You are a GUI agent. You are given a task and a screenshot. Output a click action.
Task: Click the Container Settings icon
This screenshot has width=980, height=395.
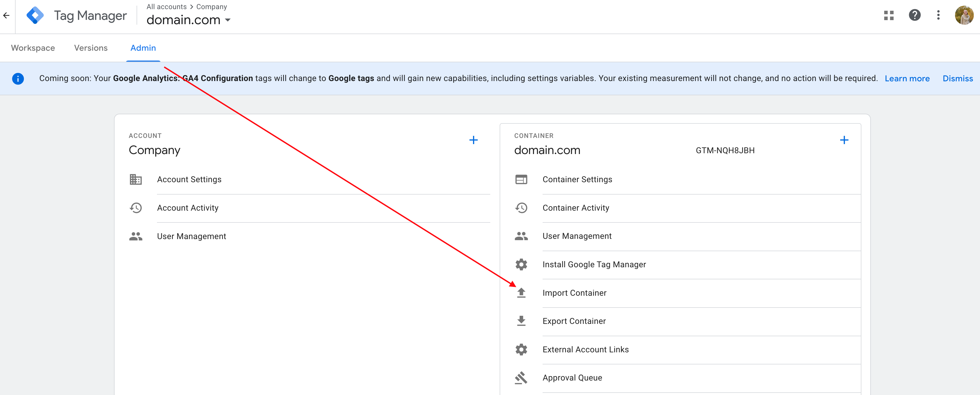(521, 179)
